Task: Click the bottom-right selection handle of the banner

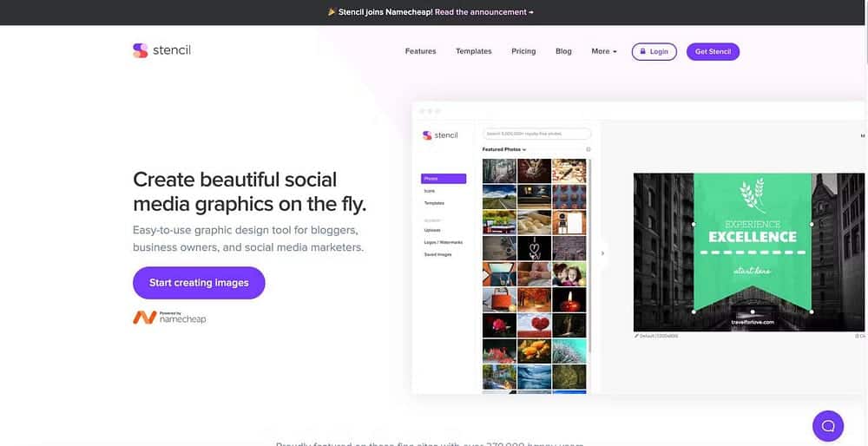Action: tap(812, 312)
